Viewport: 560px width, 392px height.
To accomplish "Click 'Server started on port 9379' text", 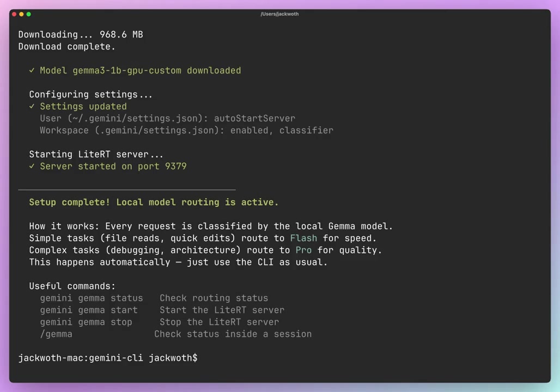I will pos(113,167).
